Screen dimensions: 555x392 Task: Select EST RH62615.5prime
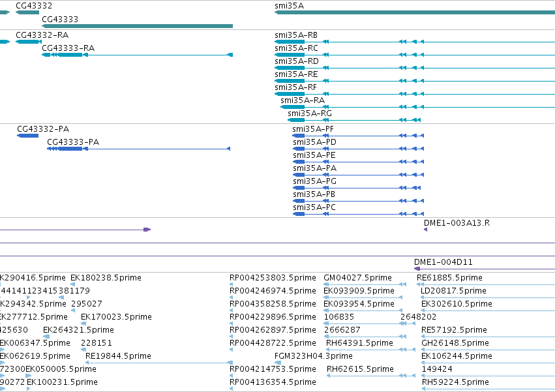(360, 369)
